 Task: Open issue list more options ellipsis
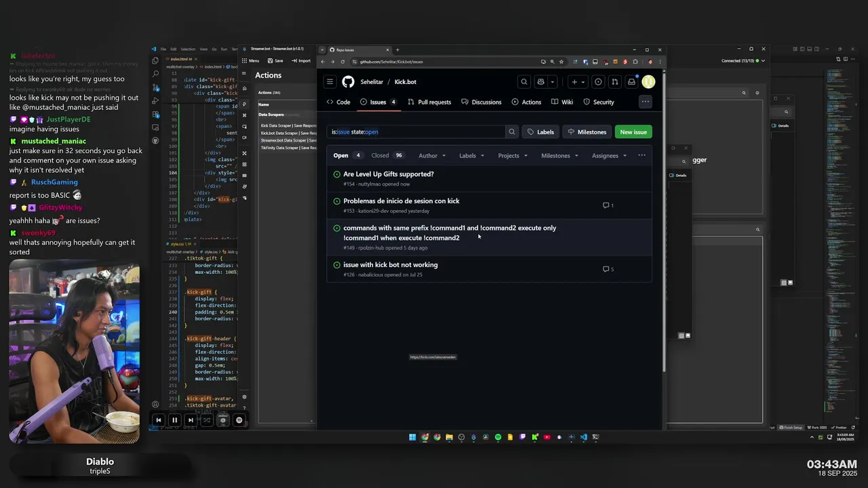click(x=642, y=155)
